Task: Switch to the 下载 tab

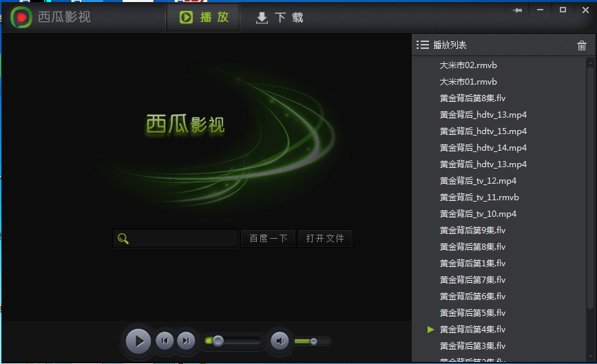Action: pyautogui.click(x=279, y=17)
